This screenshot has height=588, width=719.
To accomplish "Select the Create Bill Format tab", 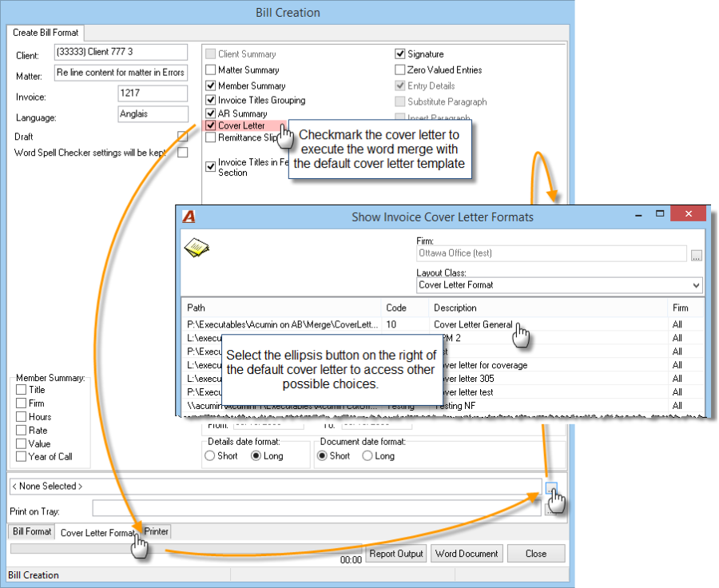I will point(46,33).
